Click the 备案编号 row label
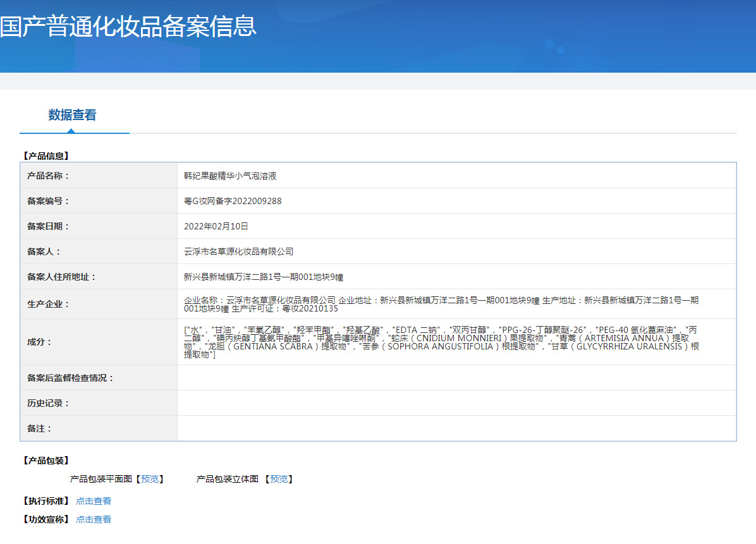Image resolution: width=756 pixels, height=544 pixels. coord(48,201)
